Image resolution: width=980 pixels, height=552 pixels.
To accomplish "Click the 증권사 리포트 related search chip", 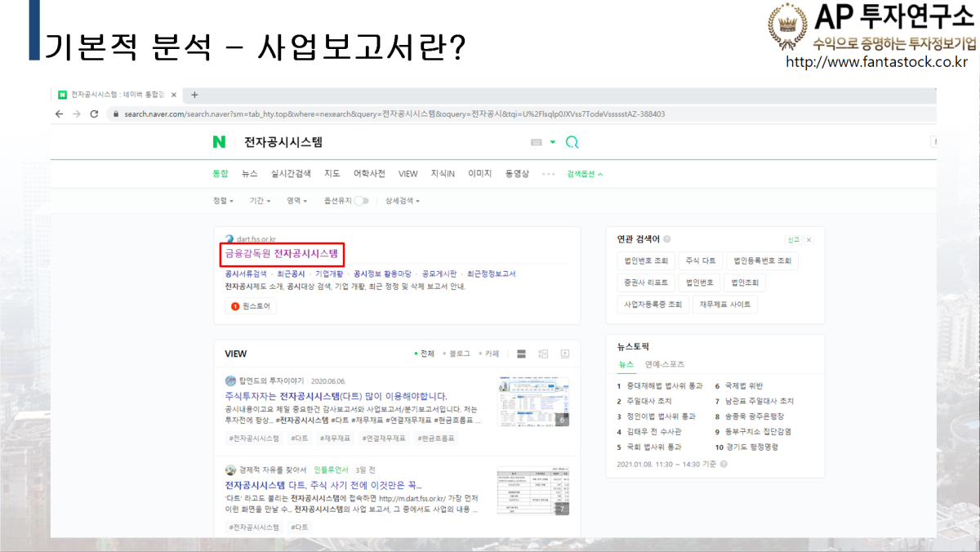I will pyautogui.click(x=645, y=283).
